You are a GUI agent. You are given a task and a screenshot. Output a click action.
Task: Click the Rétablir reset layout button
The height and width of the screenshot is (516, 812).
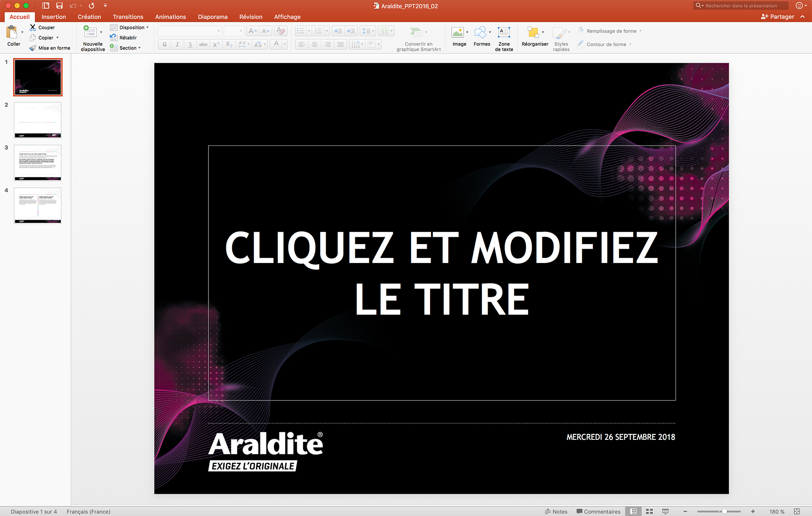click(x=123, y=38)
